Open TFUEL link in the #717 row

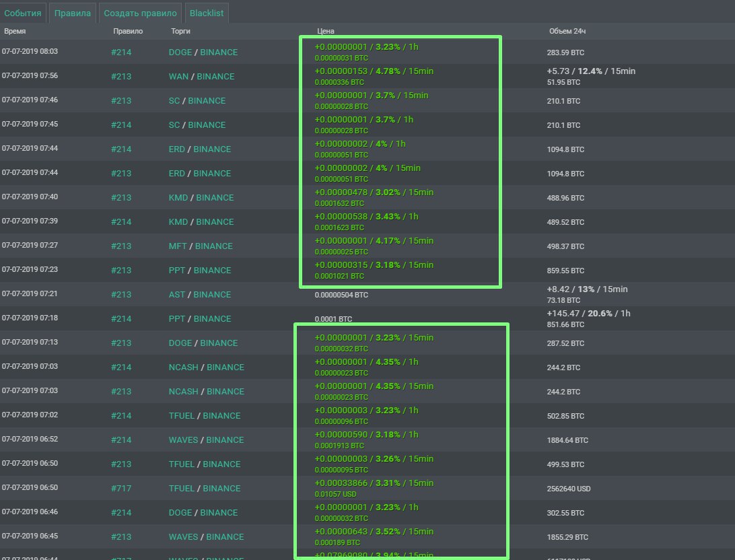click(x=182, y=489)
